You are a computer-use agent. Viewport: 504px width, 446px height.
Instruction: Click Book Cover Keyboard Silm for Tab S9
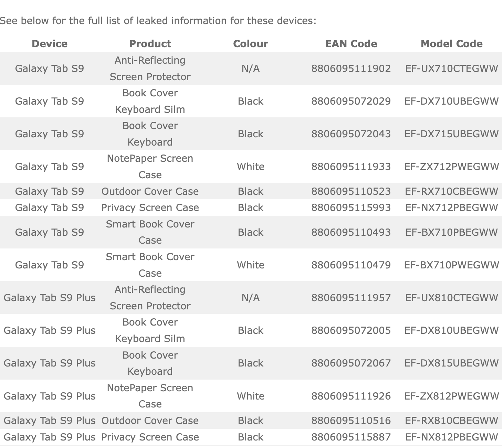(150, 101)
